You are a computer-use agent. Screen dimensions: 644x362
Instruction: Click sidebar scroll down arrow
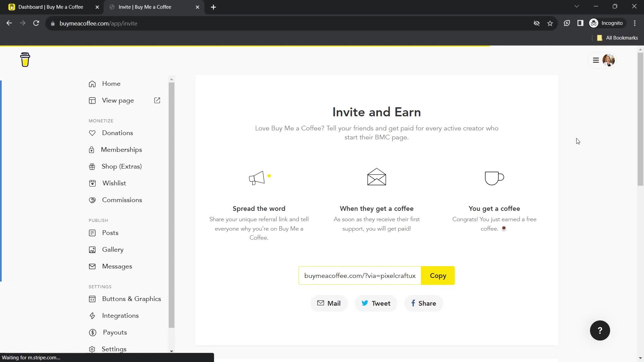[x=171, y=351]
